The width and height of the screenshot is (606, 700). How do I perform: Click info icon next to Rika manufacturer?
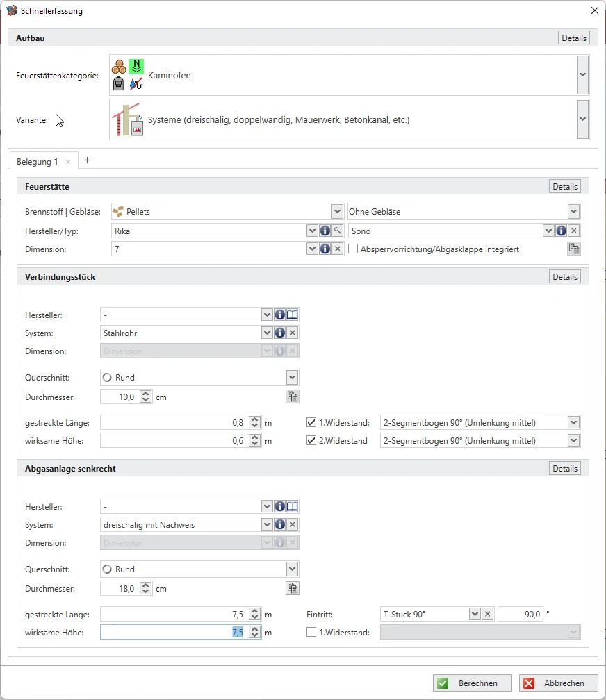tap(325, 231)
